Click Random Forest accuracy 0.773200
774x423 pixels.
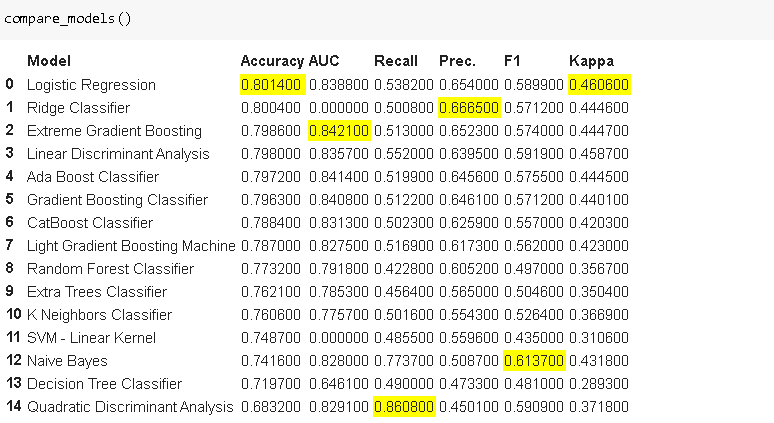coord(271,269)
